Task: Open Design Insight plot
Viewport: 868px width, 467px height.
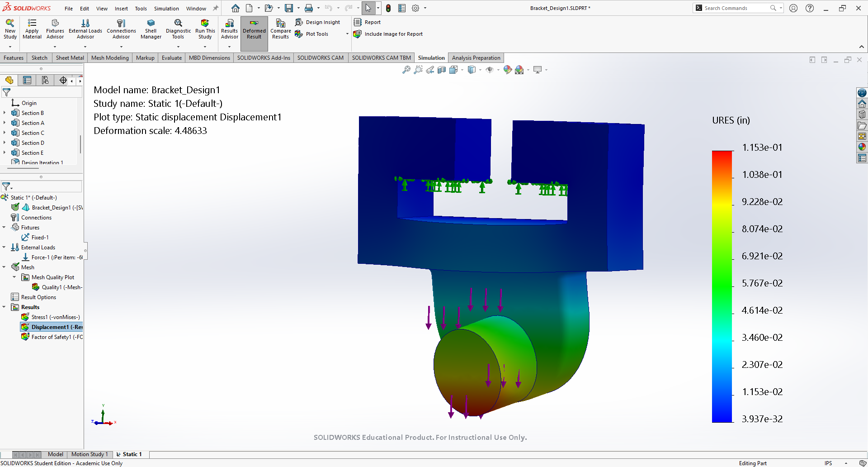Action: tap(318, 22)
